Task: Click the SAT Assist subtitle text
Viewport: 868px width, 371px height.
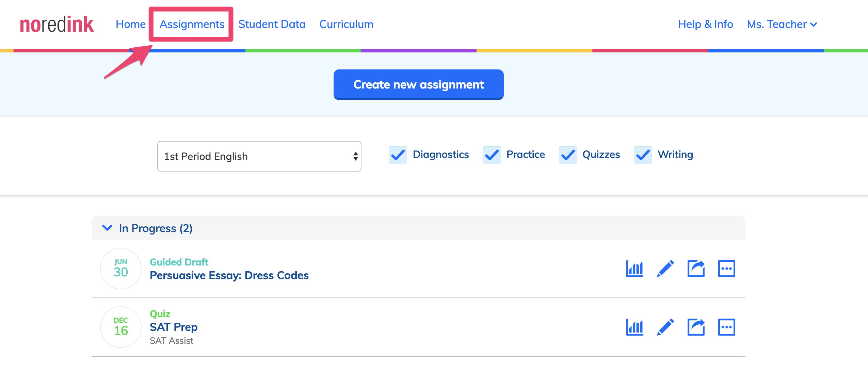Action: tap(172, 340)
